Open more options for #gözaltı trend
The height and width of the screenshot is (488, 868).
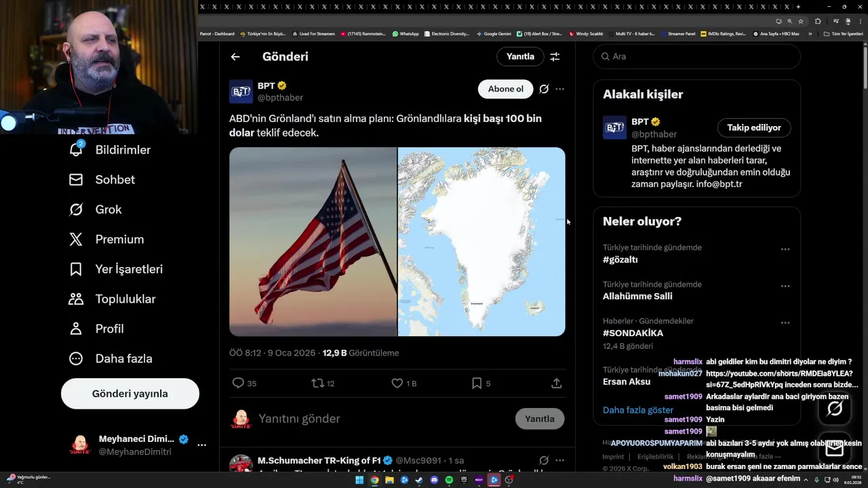pos(785,249)
